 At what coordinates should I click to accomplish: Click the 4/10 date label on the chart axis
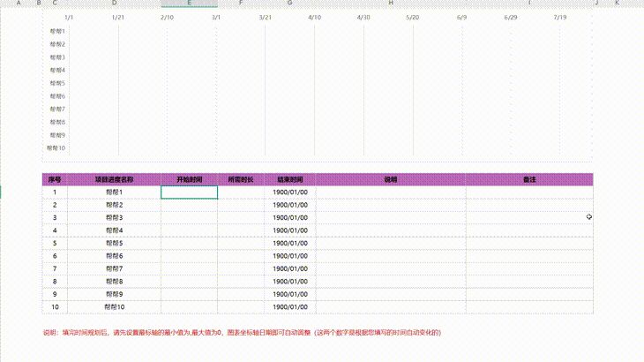click(x=315, y=18)
